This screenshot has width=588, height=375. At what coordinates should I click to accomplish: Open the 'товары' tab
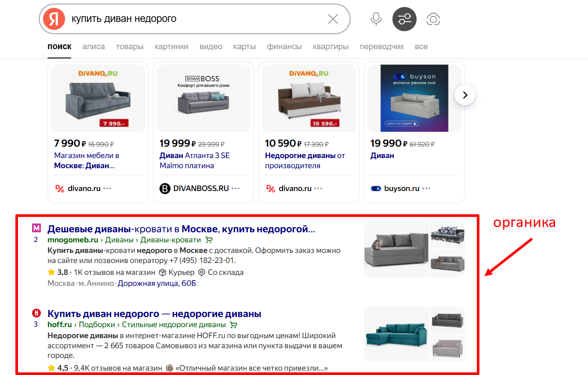coord(130,47)
